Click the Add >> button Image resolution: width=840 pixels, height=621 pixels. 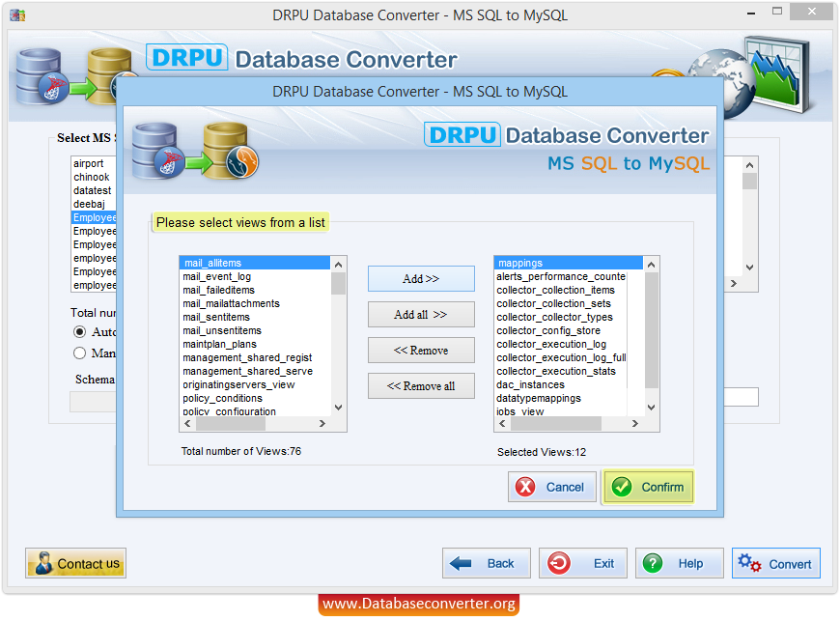click(x=421, y=278)
